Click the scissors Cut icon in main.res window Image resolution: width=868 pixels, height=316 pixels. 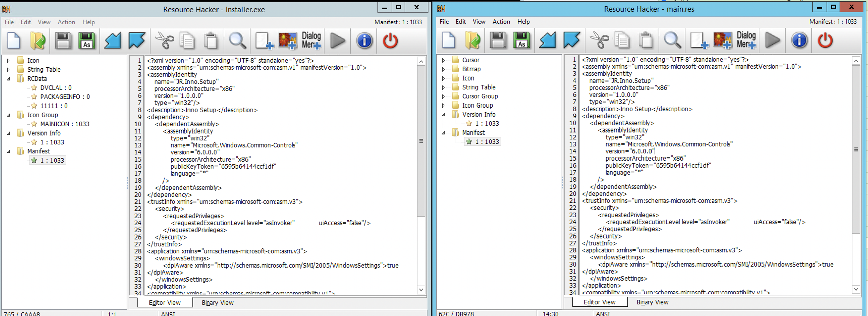599,40
